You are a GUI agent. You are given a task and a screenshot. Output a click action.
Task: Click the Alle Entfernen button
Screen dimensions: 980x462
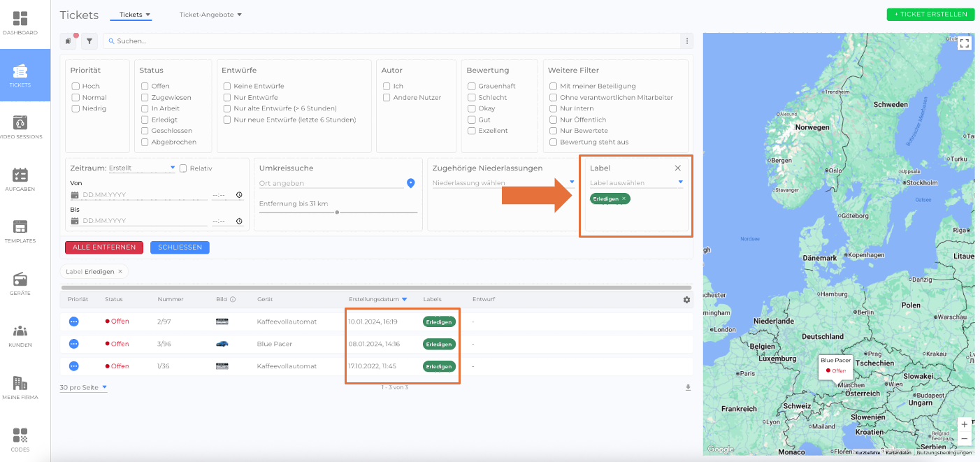pyautogui.click(x=104, y=247)
